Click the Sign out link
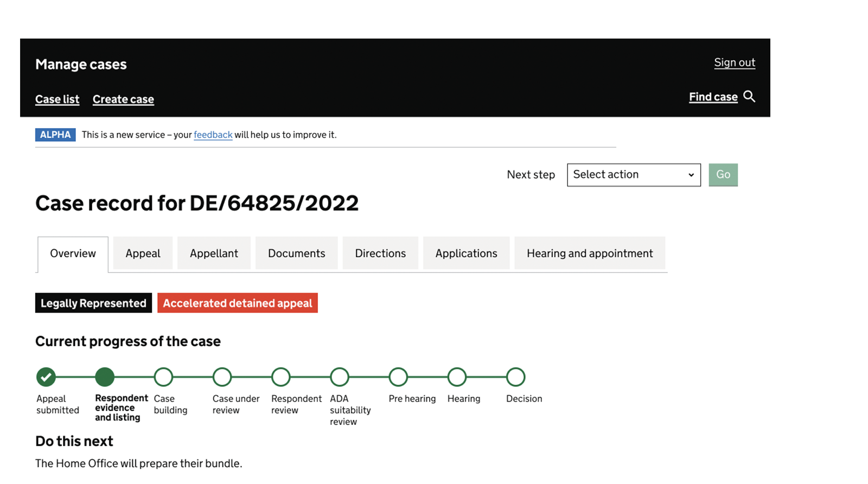 (735, 62)
